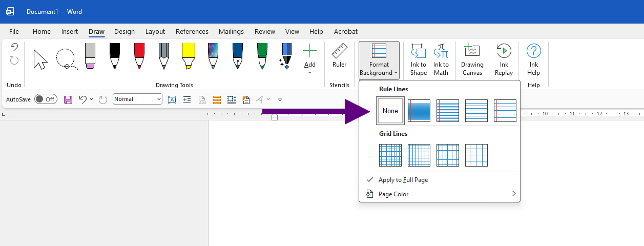The width and height of the screenshot is (644, 246).
Task: Select the yellow highlighter
Action: [x=188, y=56]
